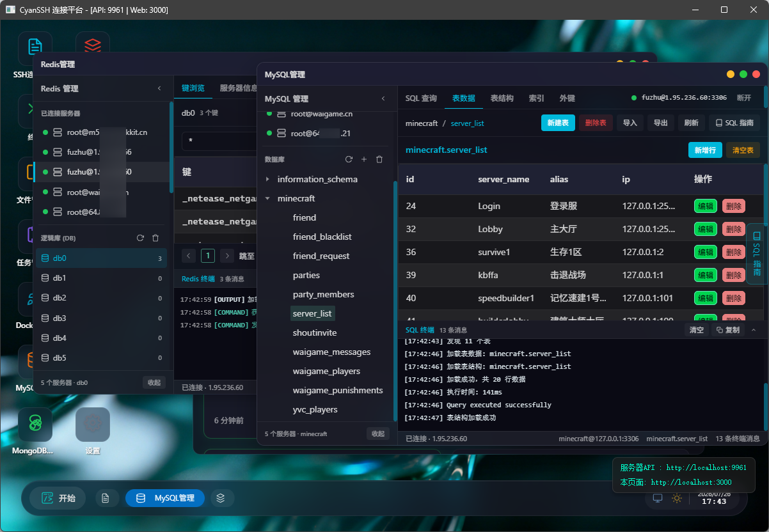Screen dimensions: 769x532
Task: Click page number 1 in Redis pagination
Action: pyautogui.click(x=208, y=256)
